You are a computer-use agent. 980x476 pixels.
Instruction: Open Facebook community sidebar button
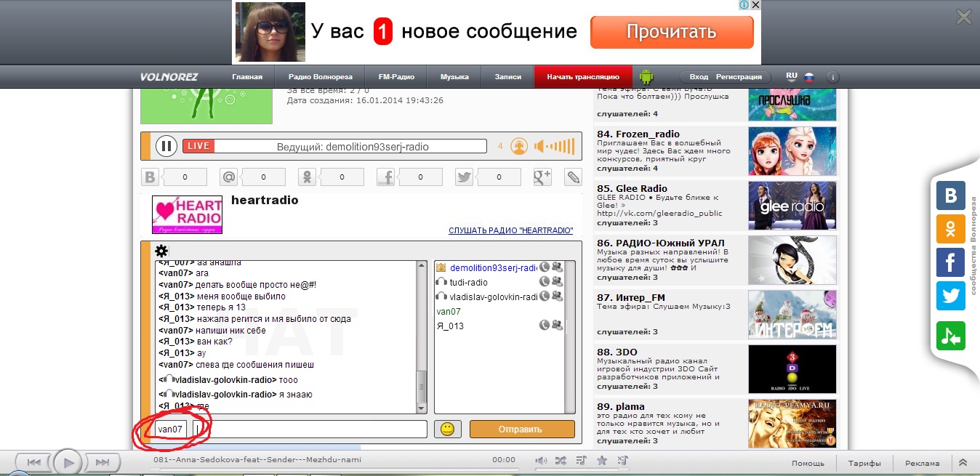point(950,262)
